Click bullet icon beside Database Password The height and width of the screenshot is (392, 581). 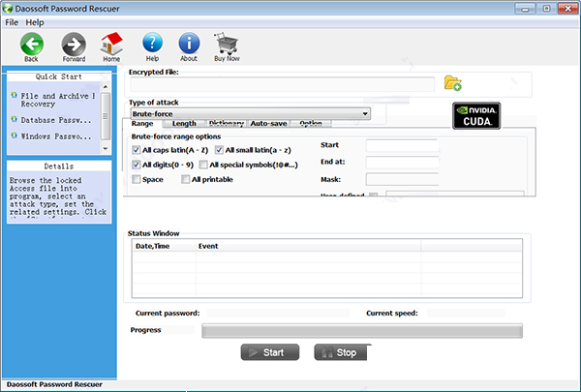click(15, 119)
